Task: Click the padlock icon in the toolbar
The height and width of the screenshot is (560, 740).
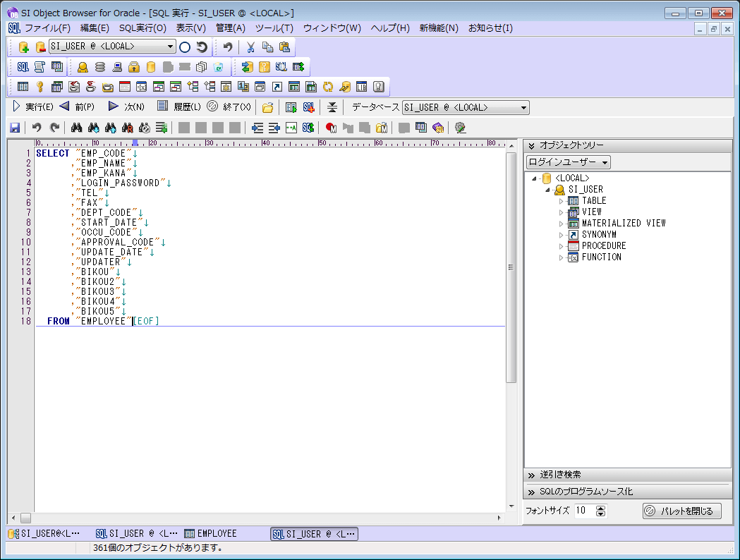Action: click(x=134, y=67)
